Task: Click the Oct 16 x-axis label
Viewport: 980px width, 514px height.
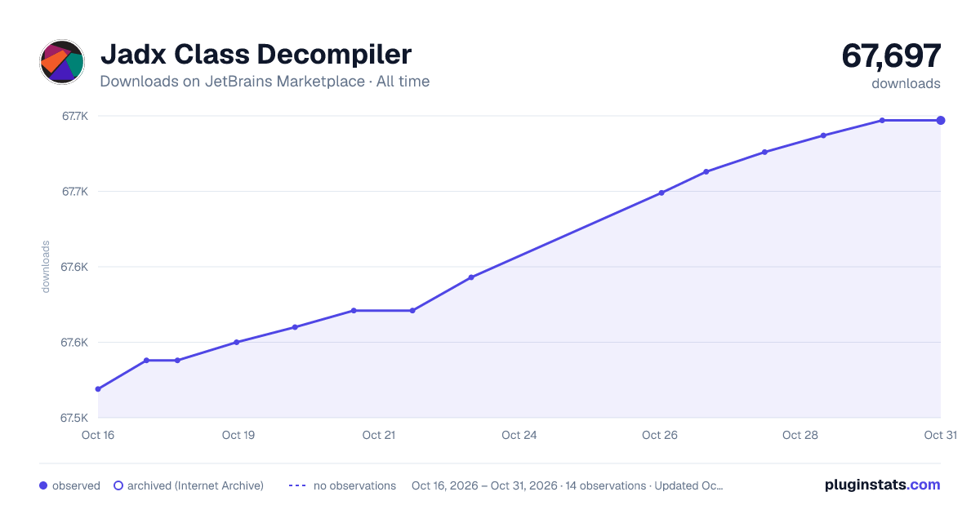Action: click(98, 435)
